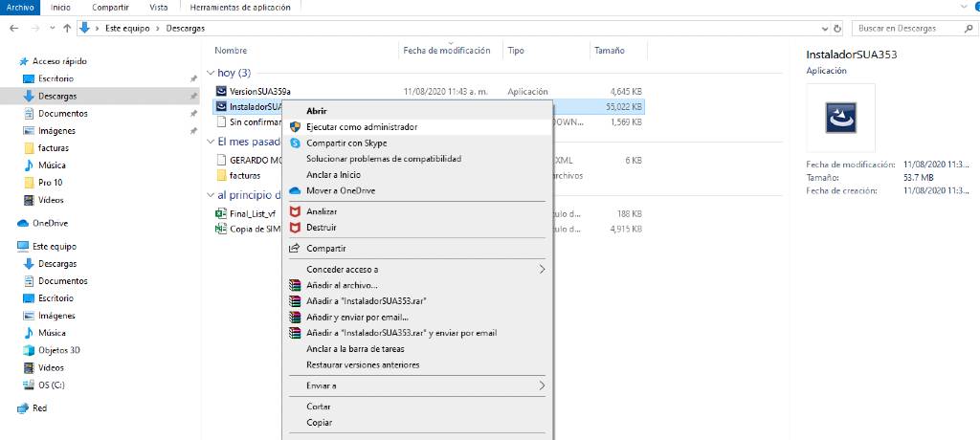Click the Skype icon in context menu
Viewport: 980px width, 440px height.
[296, 143]
